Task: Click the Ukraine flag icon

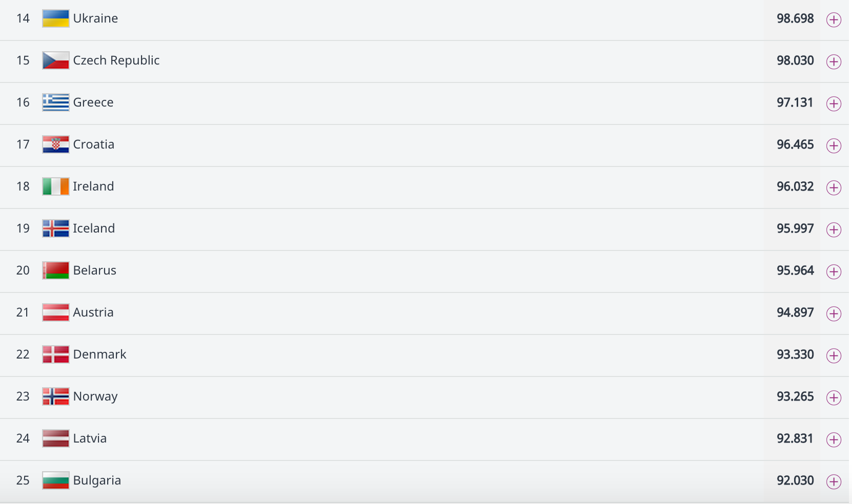Action: pyautogui.click(x=56, y=18)
